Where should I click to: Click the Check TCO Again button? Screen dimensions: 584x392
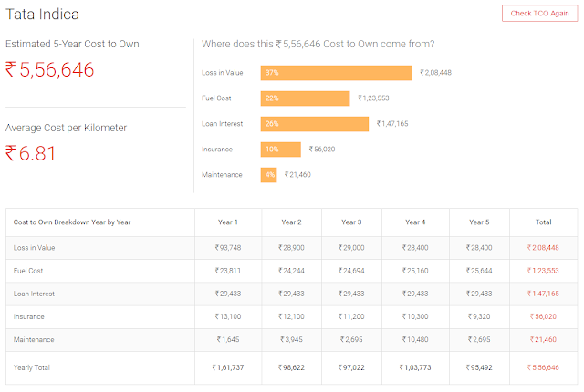(x=539, y=14)
